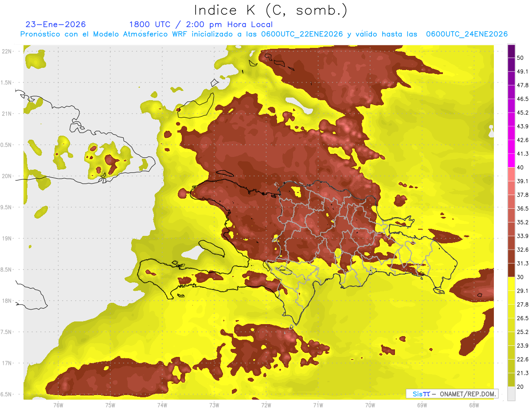
Task: Click the legend value "41.3"
Action: 523,154
